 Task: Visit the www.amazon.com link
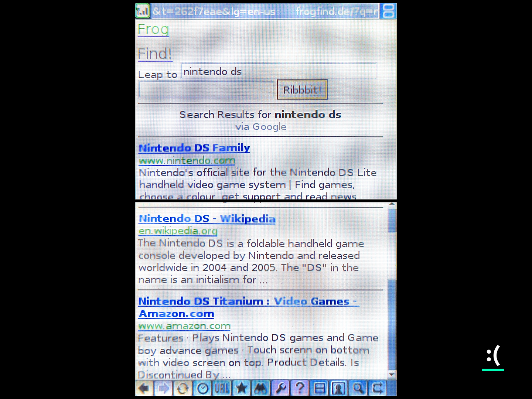tap(184, 326)
